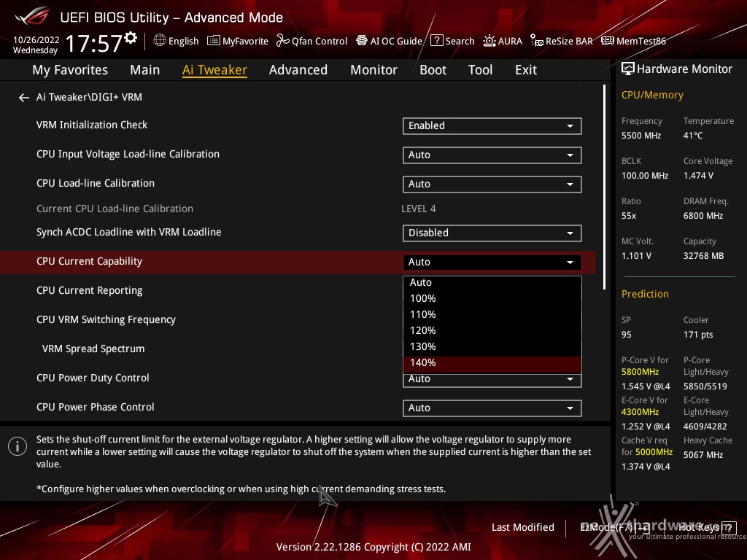Click the 5800MHz P-Core prediction
The image size is (747, 560).
640,372
